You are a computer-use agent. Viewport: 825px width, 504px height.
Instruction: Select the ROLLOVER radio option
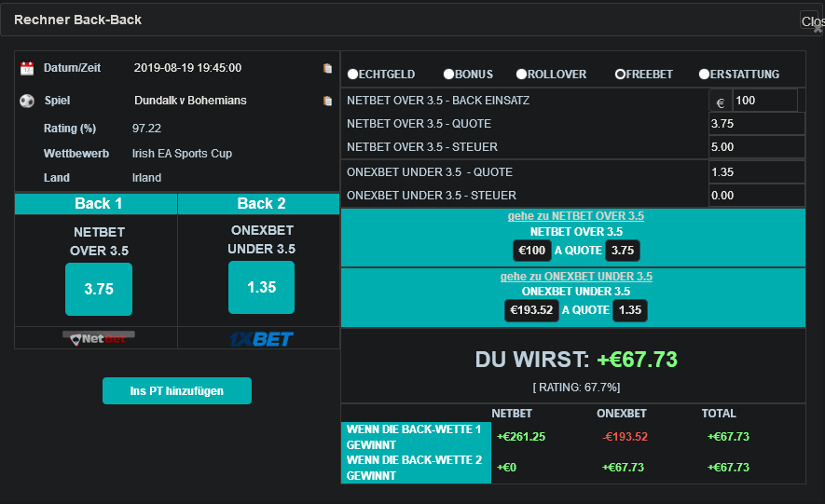tap(521, 75)
